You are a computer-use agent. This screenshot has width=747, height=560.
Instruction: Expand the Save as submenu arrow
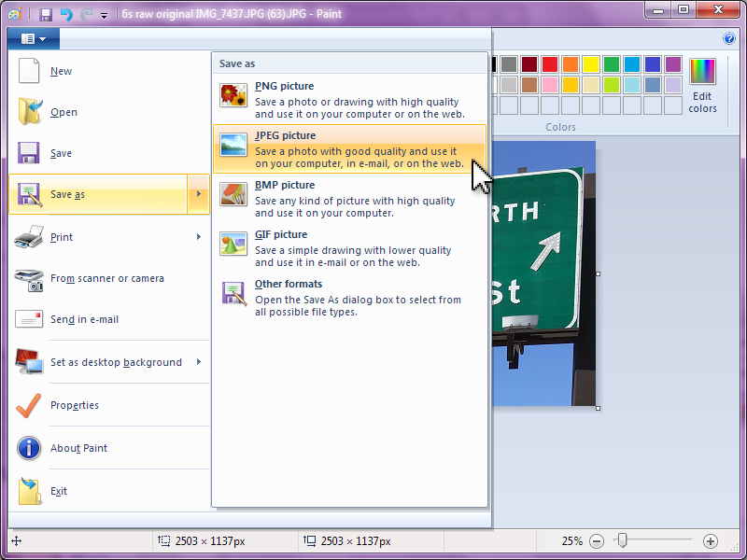tap(199, 194)
